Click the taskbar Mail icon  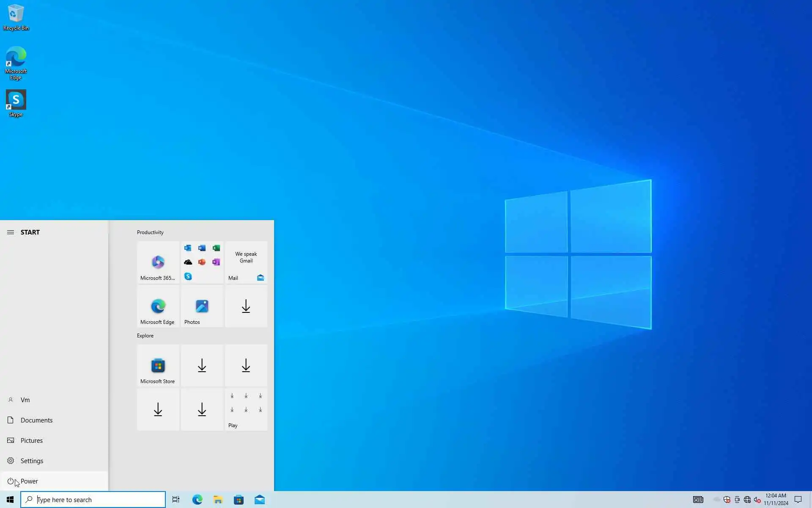coord(260,500)
